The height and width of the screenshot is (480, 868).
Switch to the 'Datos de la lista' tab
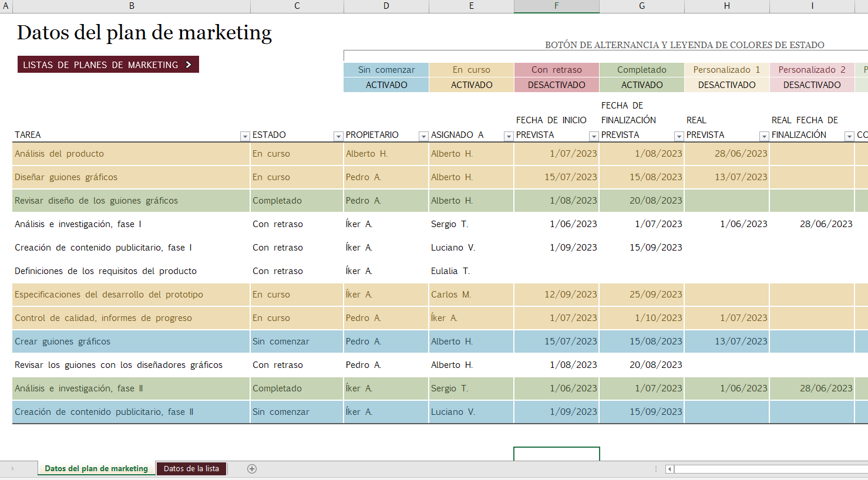coord(191,468)
